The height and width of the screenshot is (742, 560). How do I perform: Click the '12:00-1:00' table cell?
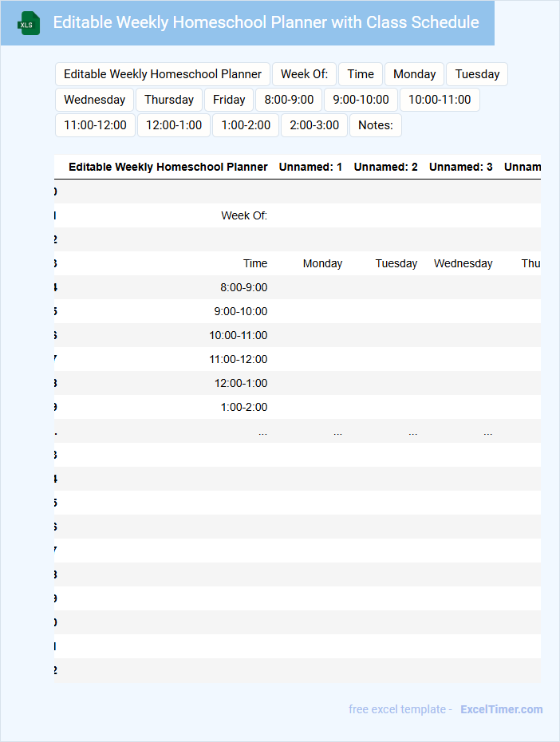241,383
